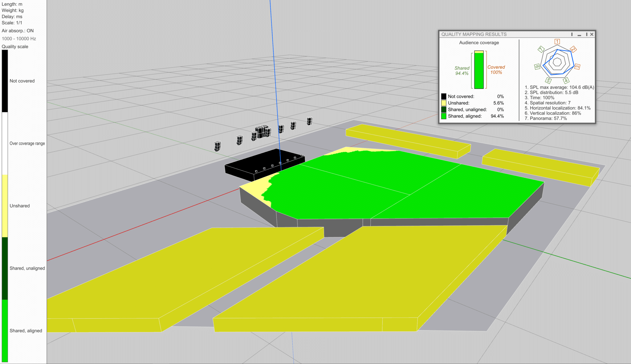Click the 1000 - 10000 Hz frequency range
This screenshot has height=364, width=631.
19,39
